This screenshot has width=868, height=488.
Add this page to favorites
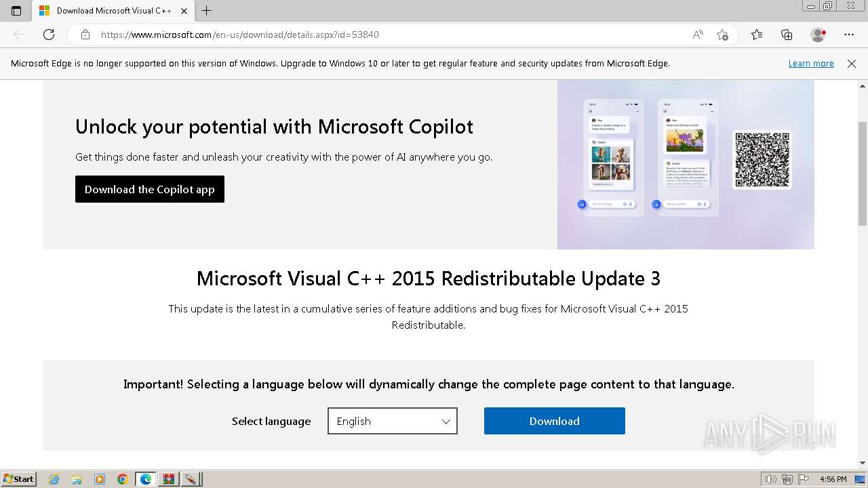click(x=722, y=35)
